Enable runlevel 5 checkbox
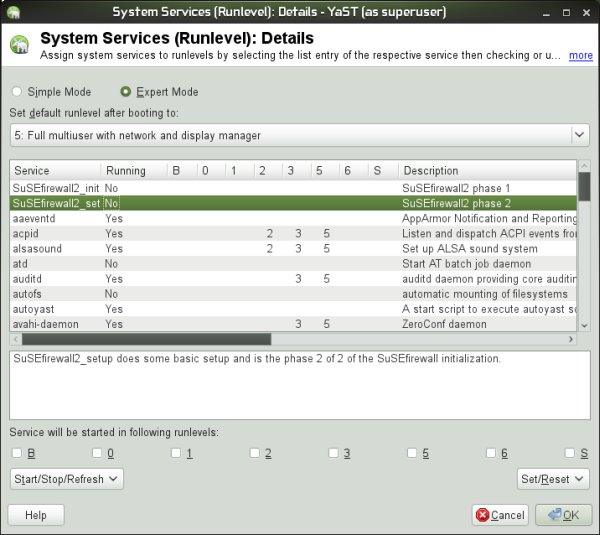 point(412,453)
